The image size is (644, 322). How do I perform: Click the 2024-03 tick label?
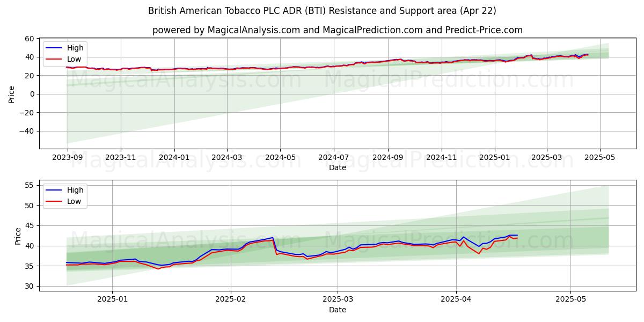coord(227,158)
